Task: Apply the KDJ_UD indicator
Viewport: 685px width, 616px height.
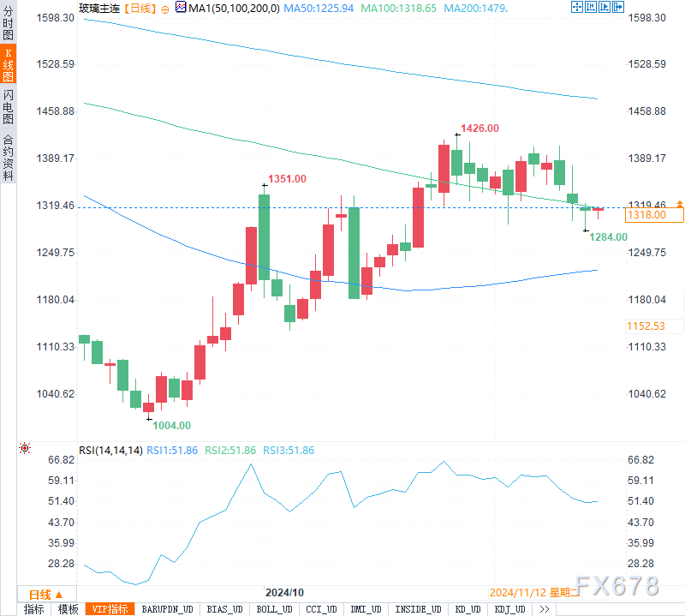Action: (508, 609)
